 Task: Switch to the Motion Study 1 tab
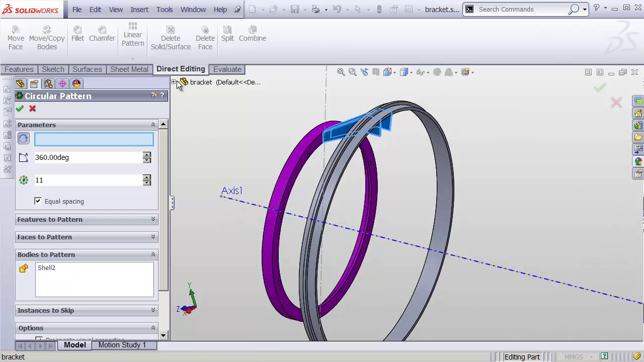[122, 345]
